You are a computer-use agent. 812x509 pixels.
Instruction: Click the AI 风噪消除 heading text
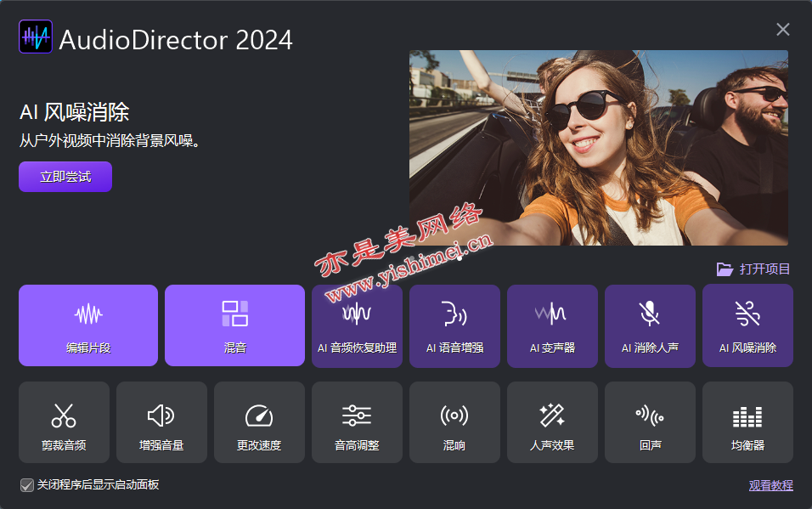(x=75, y=112)
